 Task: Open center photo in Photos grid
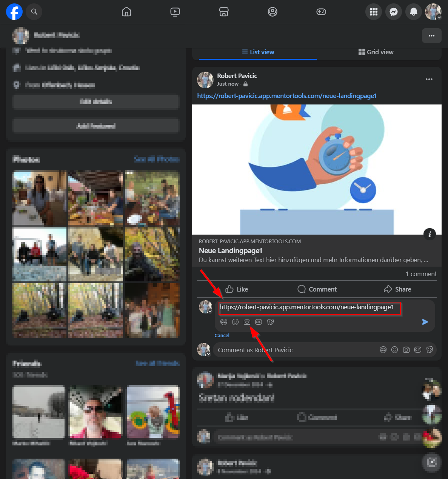click(96, 254)
